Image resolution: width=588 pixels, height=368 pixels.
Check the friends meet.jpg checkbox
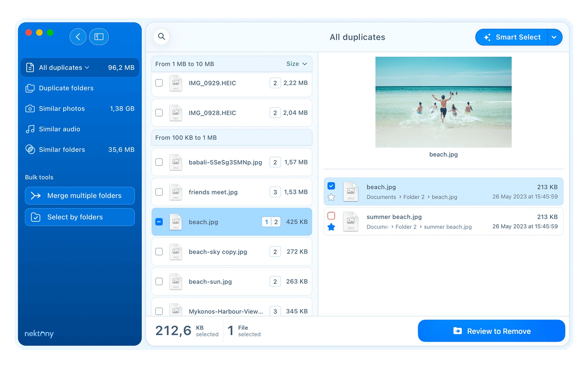pyautogui.click(x=159, y=192)
